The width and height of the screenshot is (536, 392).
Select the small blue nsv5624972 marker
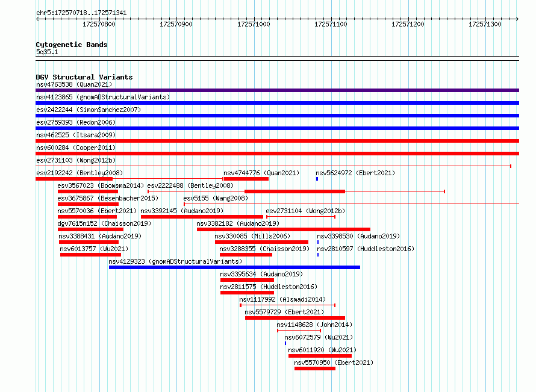coord(317,179)
